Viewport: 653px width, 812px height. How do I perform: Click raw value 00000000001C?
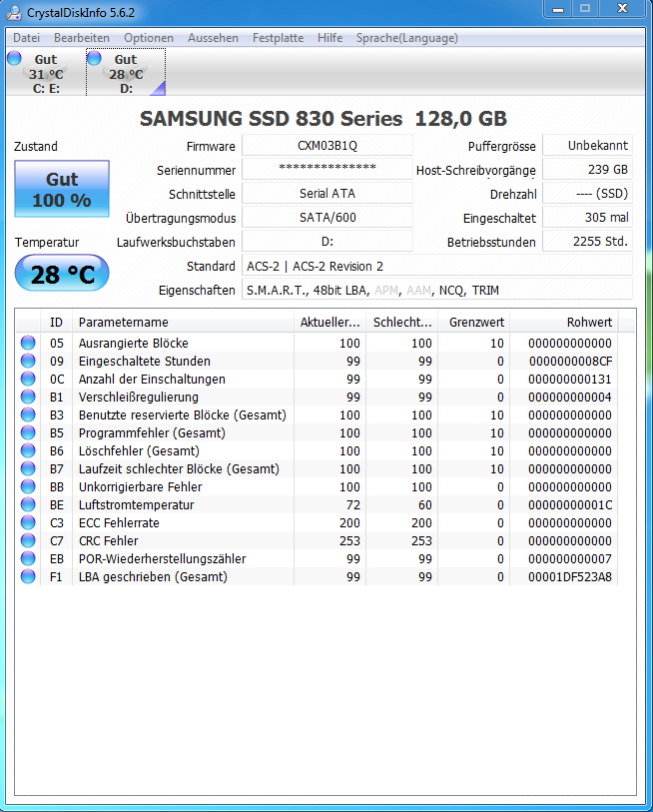[x=570, y=504]
